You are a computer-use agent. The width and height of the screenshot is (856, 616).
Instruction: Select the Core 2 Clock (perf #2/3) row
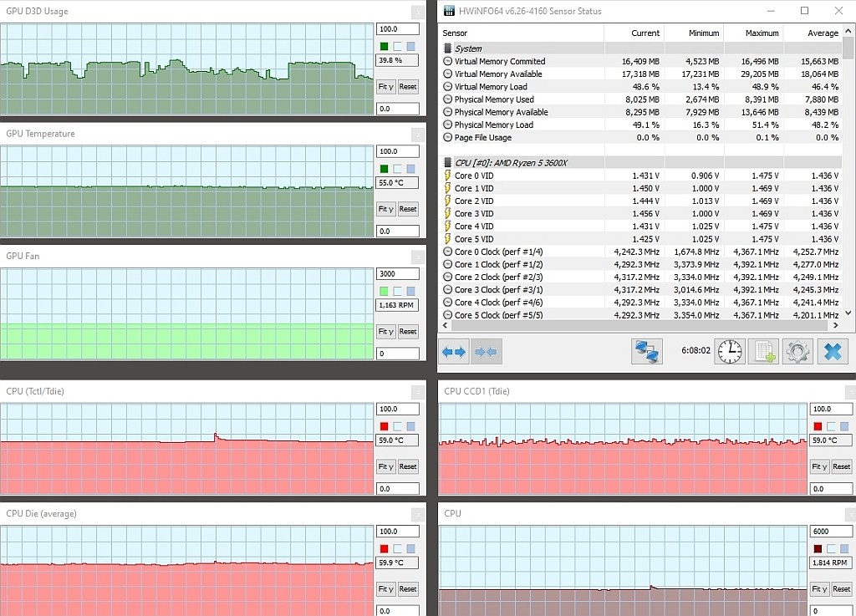(x=641, y=277)
